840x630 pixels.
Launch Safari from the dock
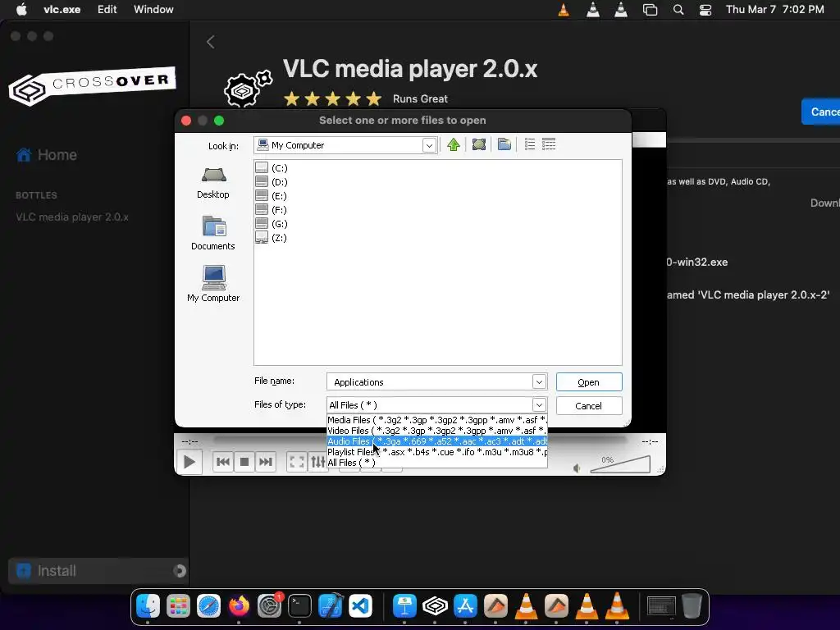[208, 606]
